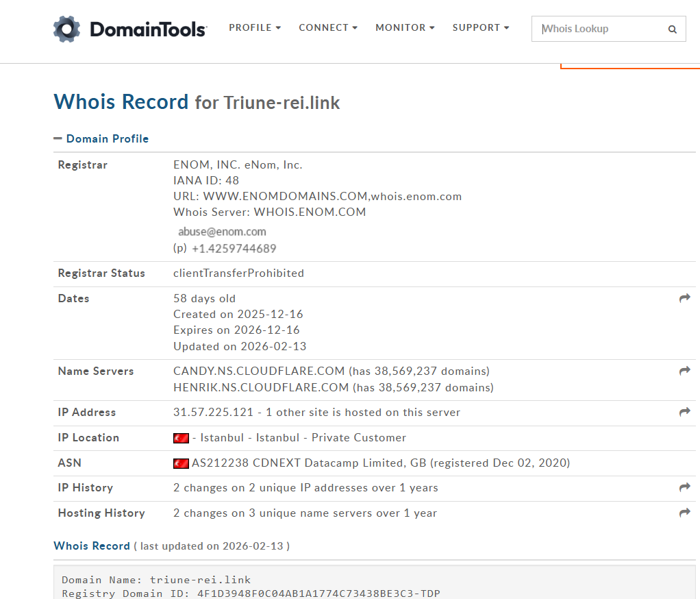Viewport: 700px width, 599px height.
Task: Click 'Domain Name: triune-rei.link' line
Action: (x=156, y=580)
